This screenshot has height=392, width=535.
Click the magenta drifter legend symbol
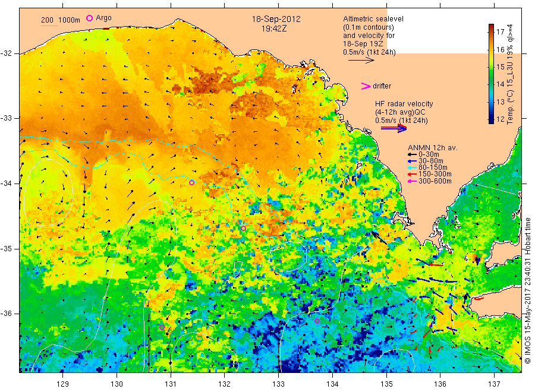(366, 86)
